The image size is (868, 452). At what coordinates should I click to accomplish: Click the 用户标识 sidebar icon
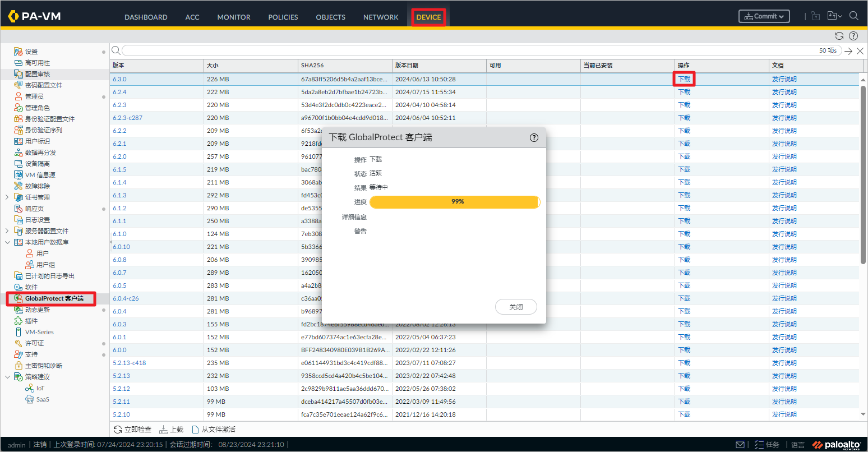pyautogui.click(x=19, y=141)
